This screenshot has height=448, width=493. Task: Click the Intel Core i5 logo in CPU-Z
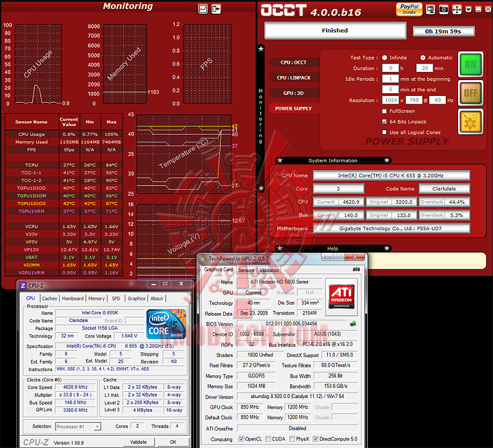click(166, 325)
